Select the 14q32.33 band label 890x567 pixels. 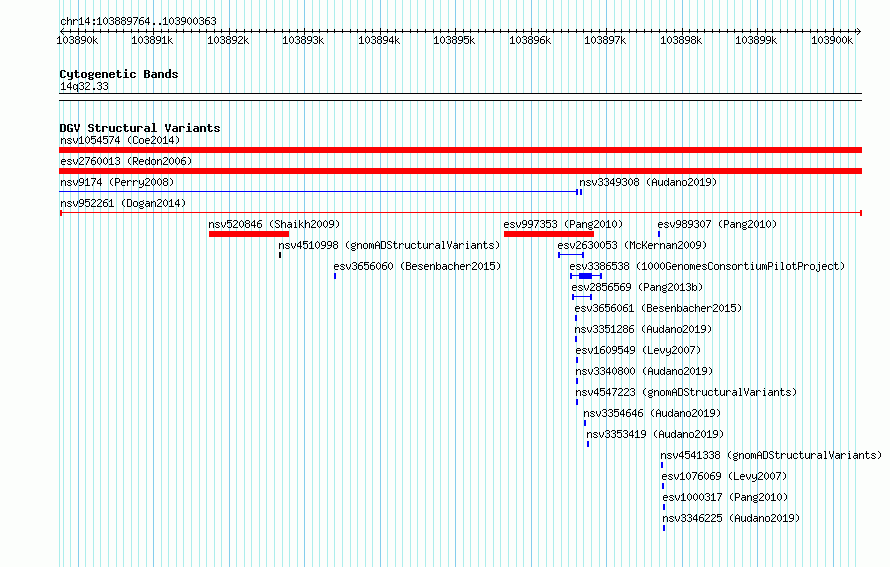(84, 86)
